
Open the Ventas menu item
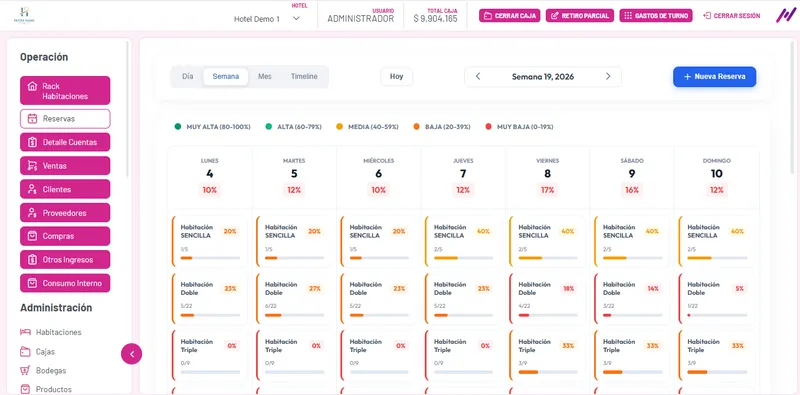pyautogui.click(x=65, y=166)
